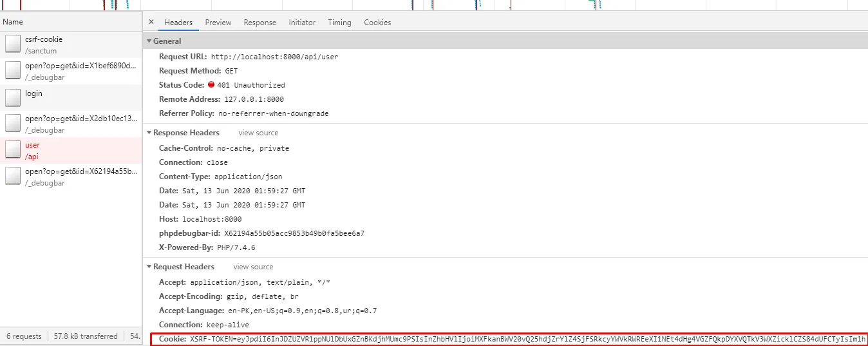The height and width of the screenshot is (346, 868).
Task: Select the open?op=get&id=X62194a55b request
Action: [x=71, y=177]
